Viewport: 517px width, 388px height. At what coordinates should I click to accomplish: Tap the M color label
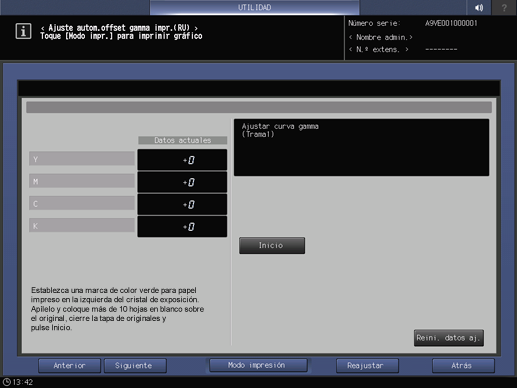tap(82, 181)
